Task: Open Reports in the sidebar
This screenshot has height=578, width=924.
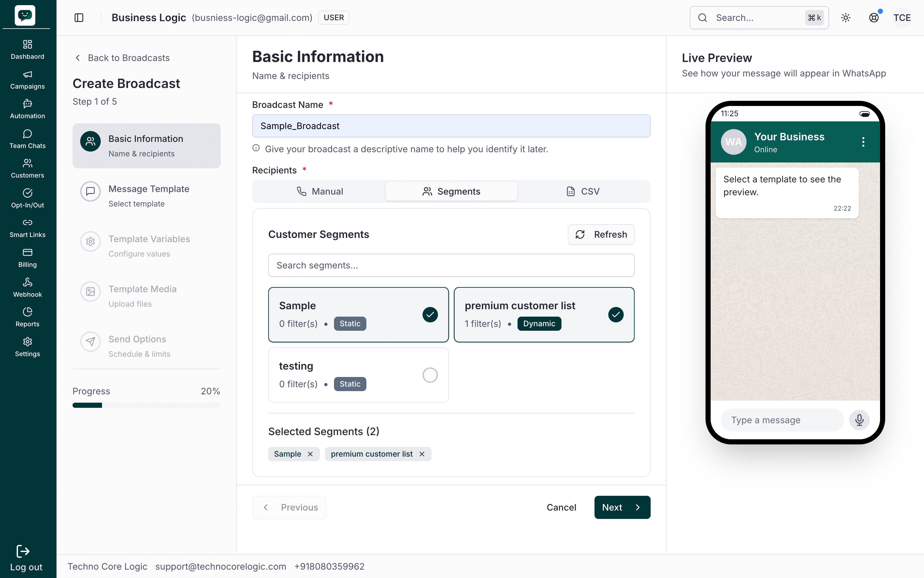Action: 28,317
